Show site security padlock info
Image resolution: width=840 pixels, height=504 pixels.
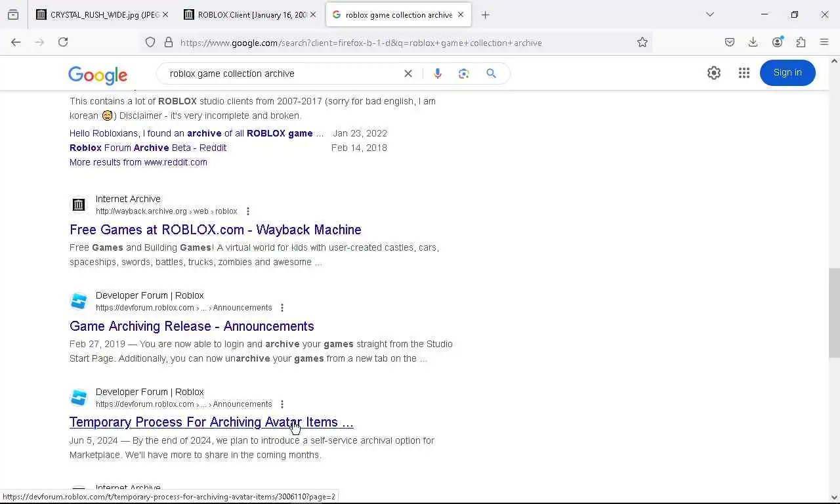(x=169, y=43)
